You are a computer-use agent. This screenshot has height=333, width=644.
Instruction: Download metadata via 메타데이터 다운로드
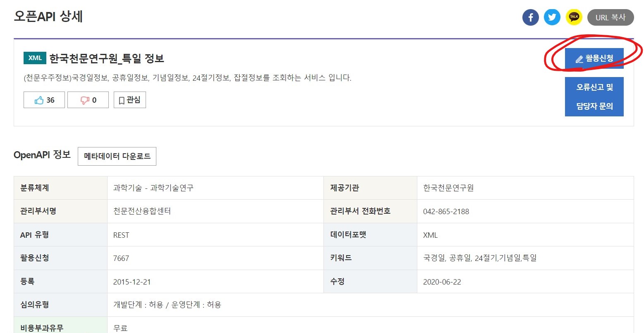[x=117, y=156]
